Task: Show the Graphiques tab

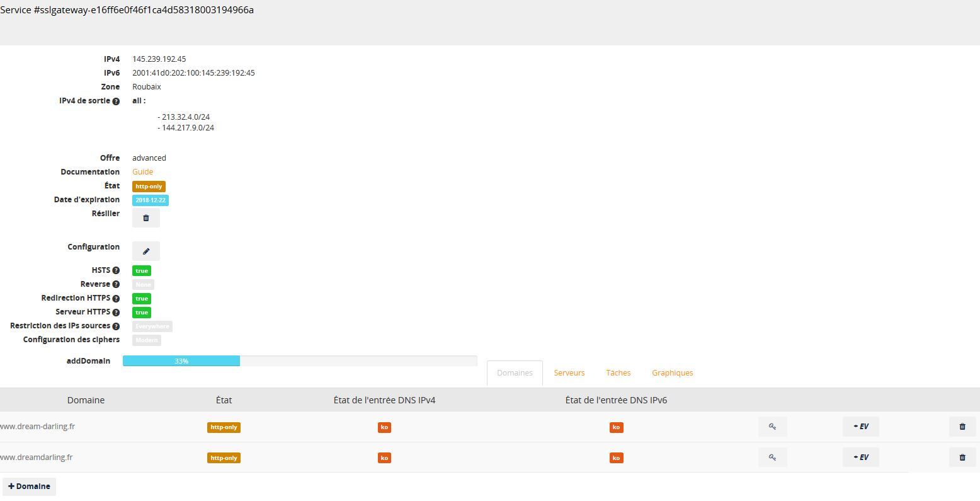Action: coord(672,373)
